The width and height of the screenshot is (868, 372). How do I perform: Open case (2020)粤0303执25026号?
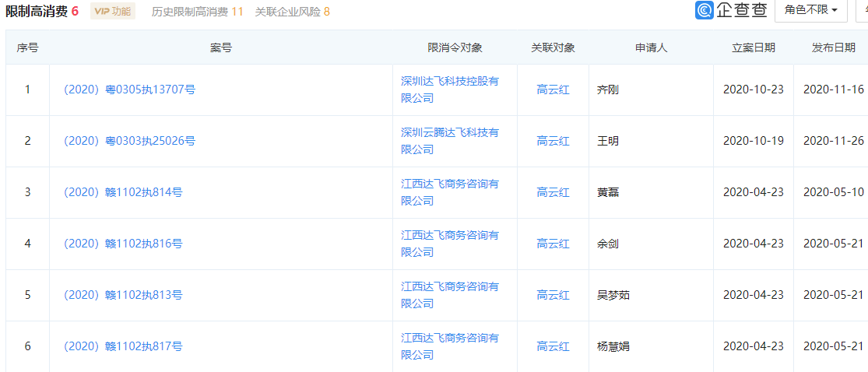click(128, 141)
